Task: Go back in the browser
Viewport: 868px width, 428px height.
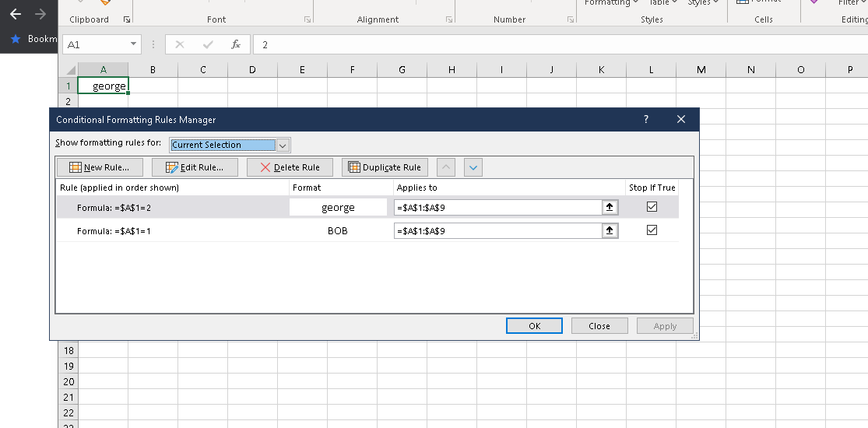Action: (x=16, y=14)
